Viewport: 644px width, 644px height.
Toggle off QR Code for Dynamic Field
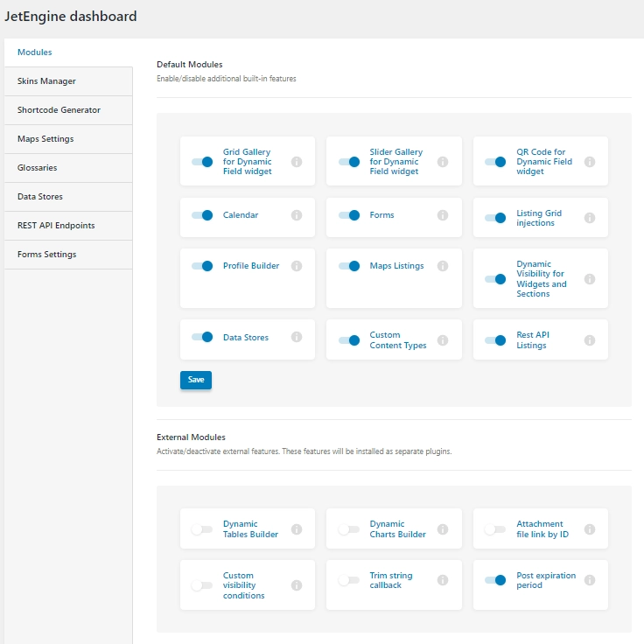(495, 162)
